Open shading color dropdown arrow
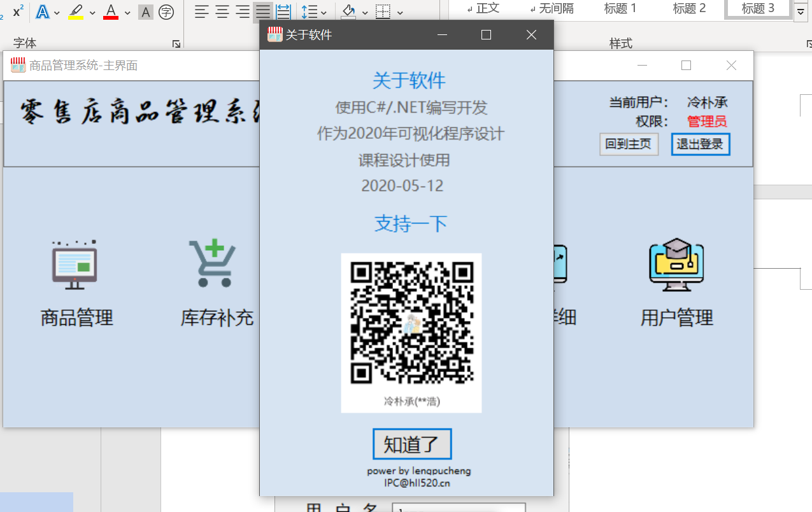This screenshot has width=812, height=512. tap(365, 12)
